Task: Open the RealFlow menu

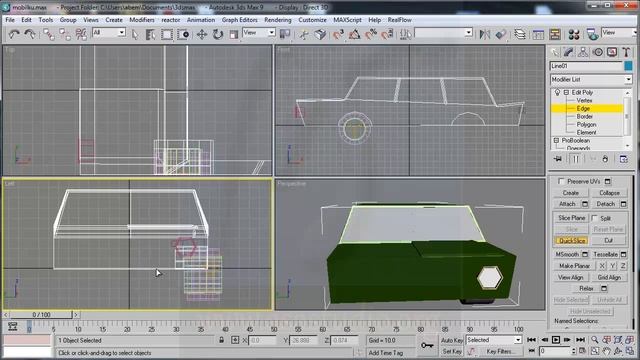Action: click(400, 20)
